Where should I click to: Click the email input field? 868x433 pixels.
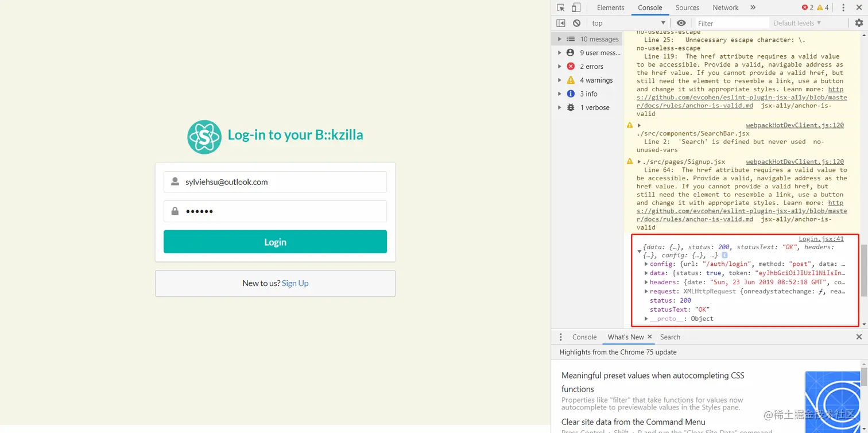point(275,182)
